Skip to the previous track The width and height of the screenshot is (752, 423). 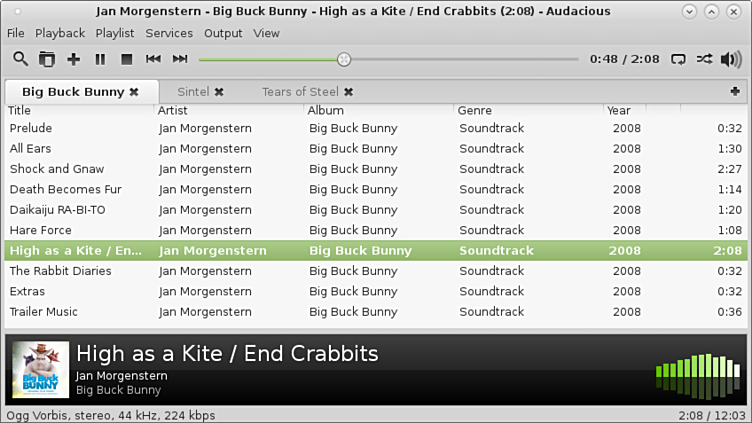pos(153,59)
